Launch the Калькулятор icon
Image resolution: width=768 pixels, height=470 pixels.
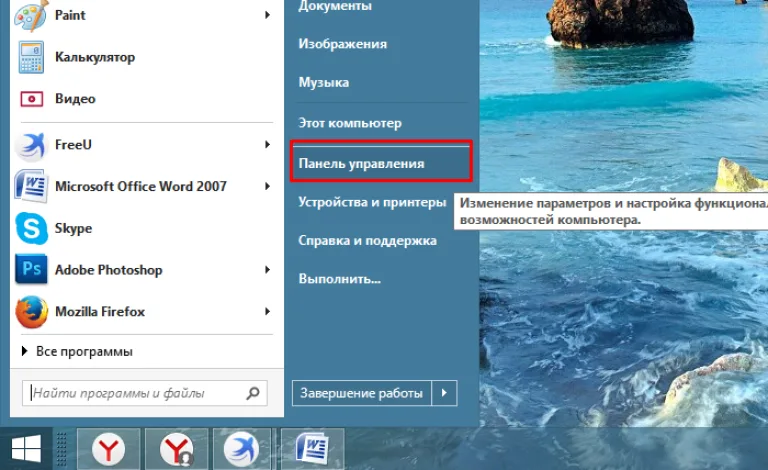(31, 57)
